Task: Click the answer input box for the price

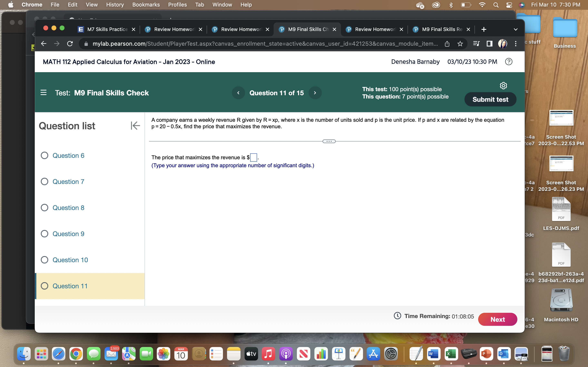Action: 253,157
